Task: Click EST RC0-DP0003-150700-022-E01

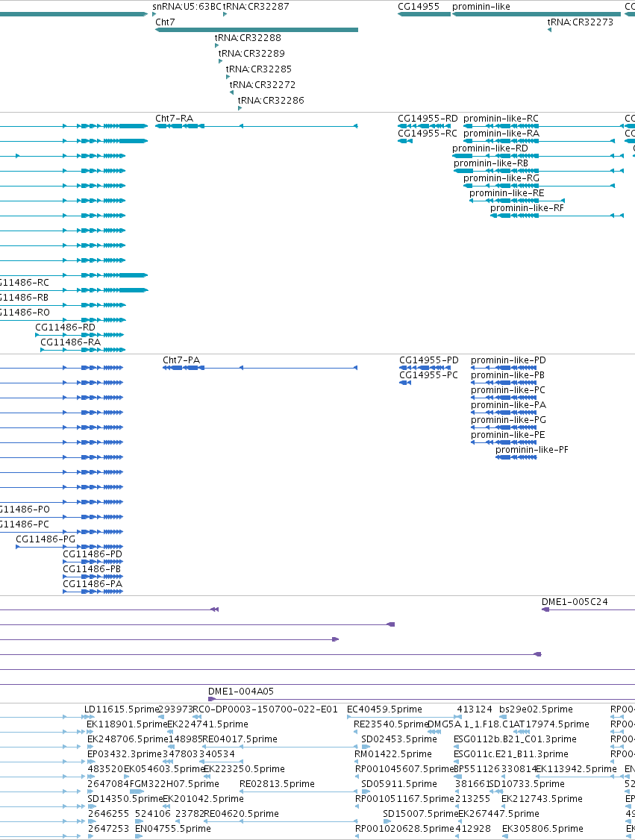Action: click(265, 709)
